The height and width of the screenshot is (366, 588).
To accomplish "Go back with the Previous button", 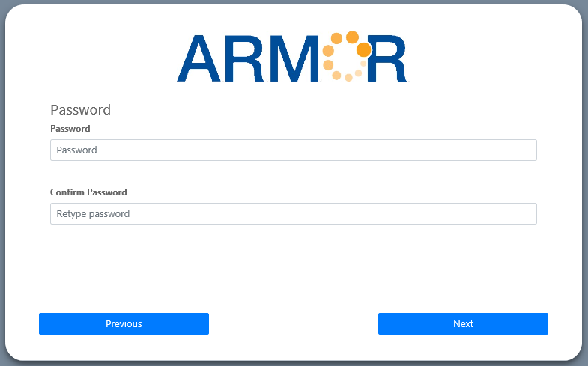I will point(124,323).
